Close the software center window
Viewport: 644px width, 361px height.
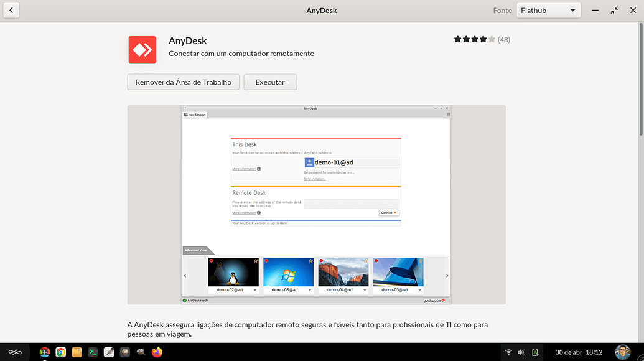click(633, 10)
